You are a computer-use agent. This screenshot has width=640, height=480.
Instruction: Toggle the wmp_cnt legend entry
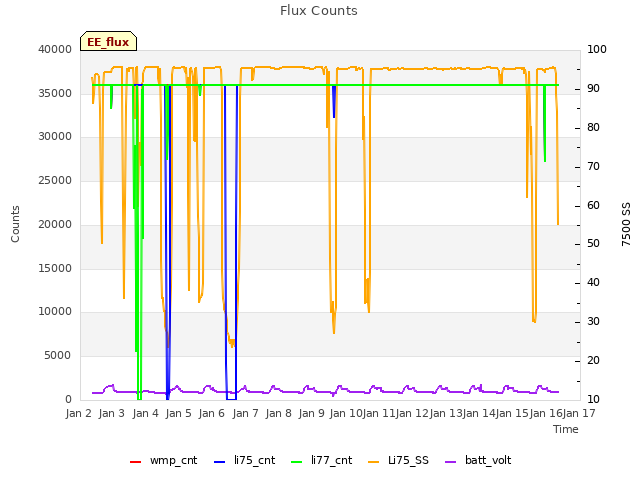click(x=163, y=460)
